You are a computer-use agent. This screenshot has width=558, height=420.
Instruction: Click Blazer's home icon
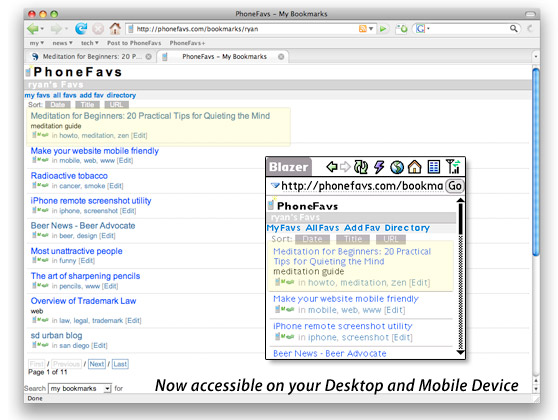[x=415, y=167]
